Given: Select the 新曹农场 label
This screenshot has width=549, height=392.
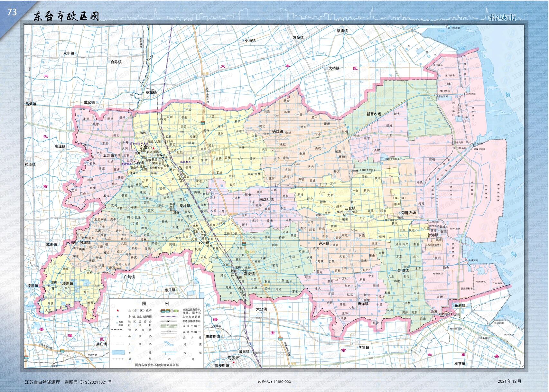Looking at the screenshot, I should pos(374,114).
